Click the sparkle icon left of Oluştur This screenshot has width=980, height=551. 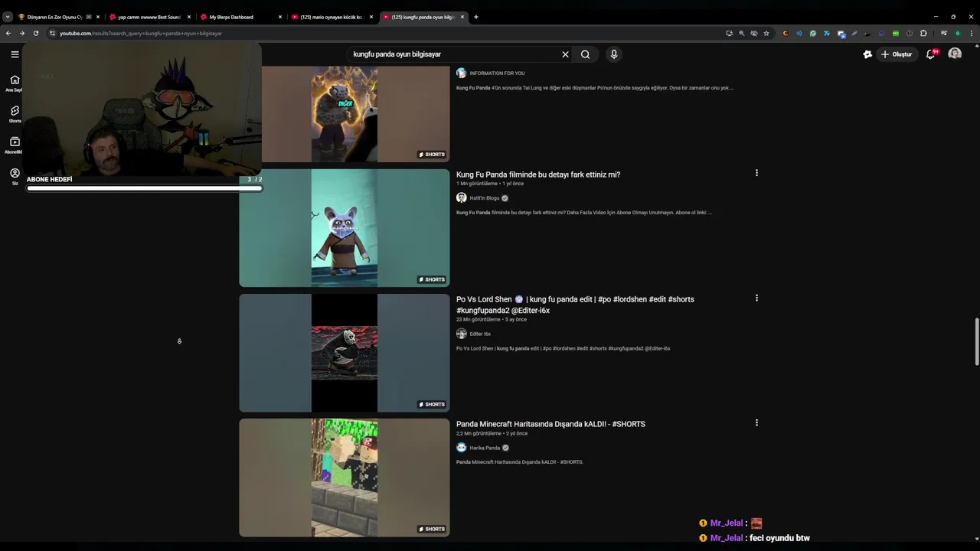pos(867,54)
